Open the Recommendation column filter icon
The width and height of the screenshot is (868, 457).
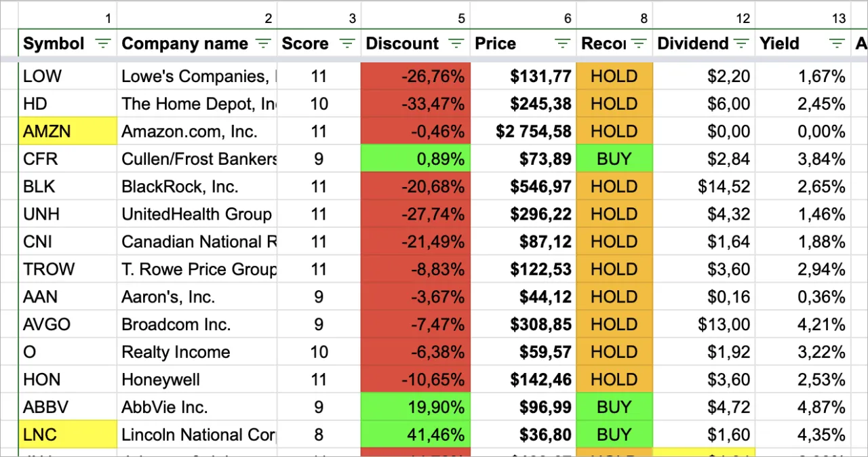tap(638, 44)
